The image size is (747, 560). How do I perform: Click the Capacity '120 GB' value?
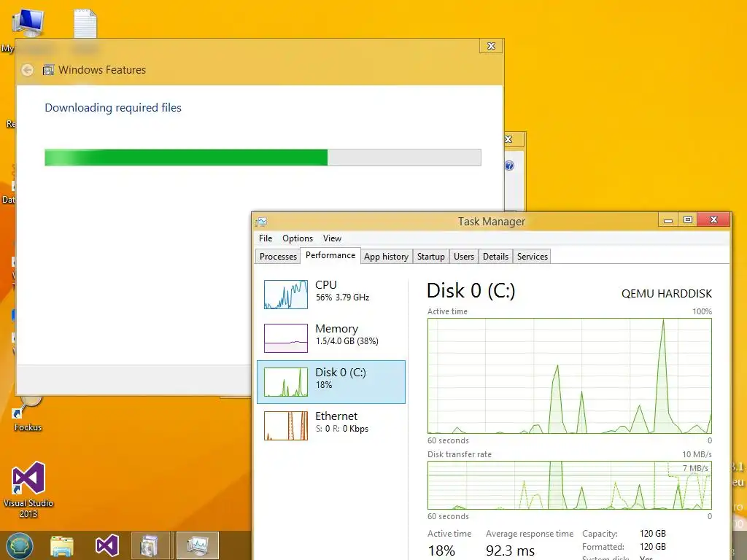[653, 534]
